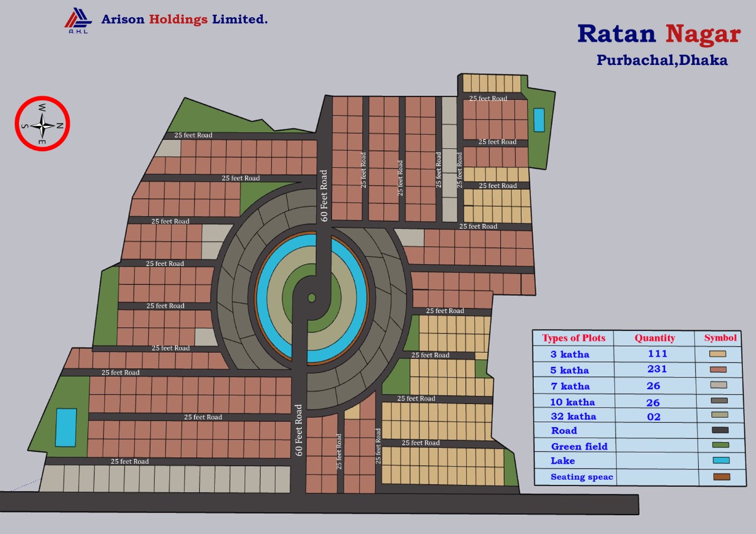Pick the Green field color swatch
The width and height of the screenshot is (756, 534).
point(721,445)
